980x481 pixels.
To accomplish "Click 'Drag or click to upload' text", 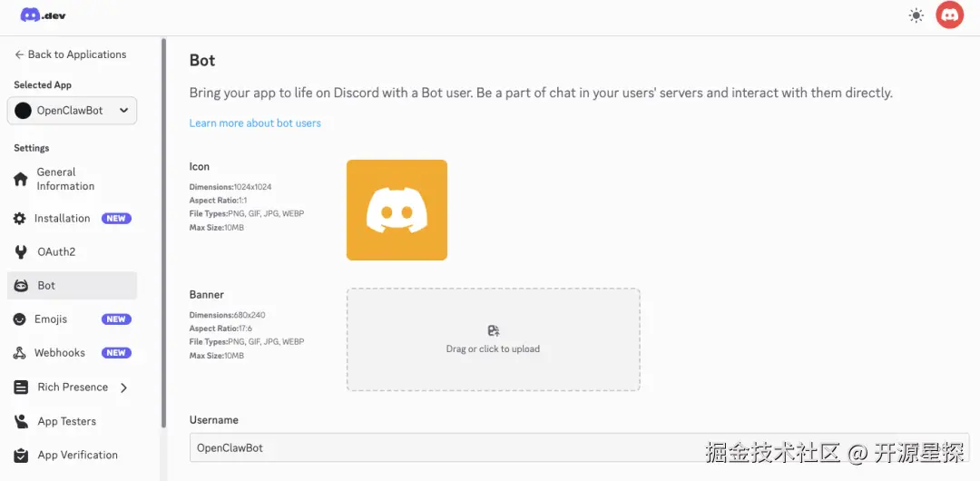I will pos(493,349).
